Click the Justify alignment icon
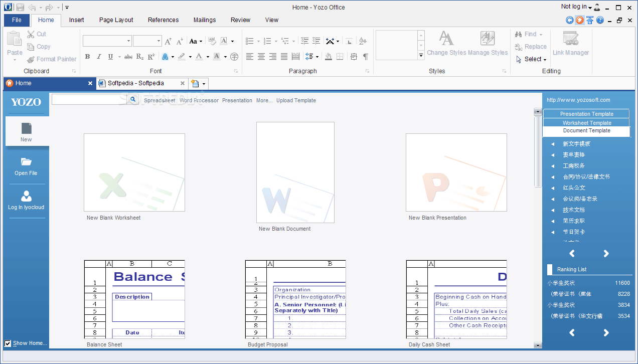 (x=284, y=57)
